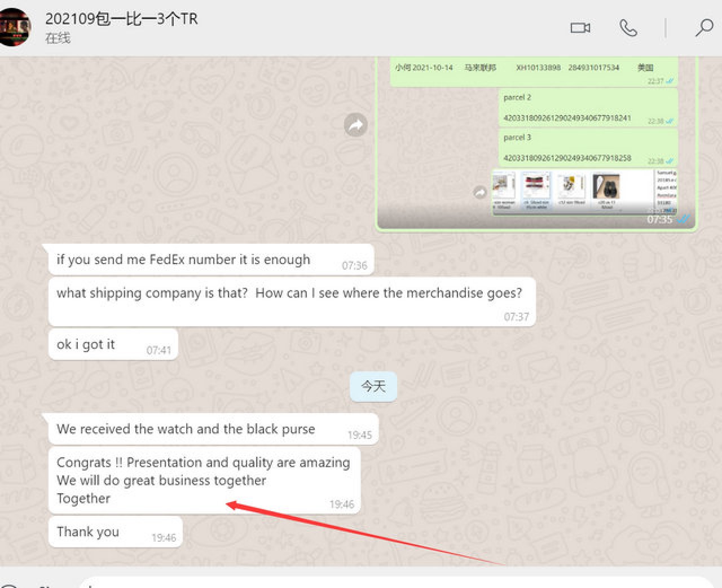Open search in chat with magnifier icon
The height and width of the screenshot is (588, 722).
[x=703, y=28]
